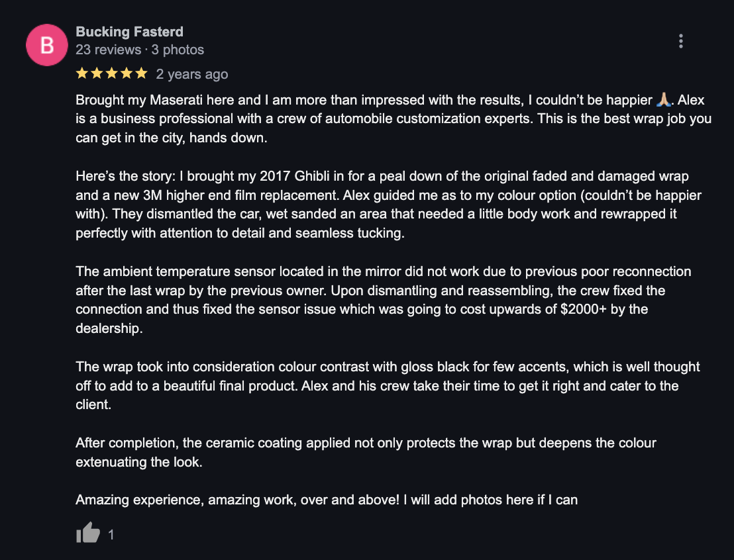Click the 'Here's the story' paragraph
Viewport: 734px width, 560px height.
click(389, 205)
